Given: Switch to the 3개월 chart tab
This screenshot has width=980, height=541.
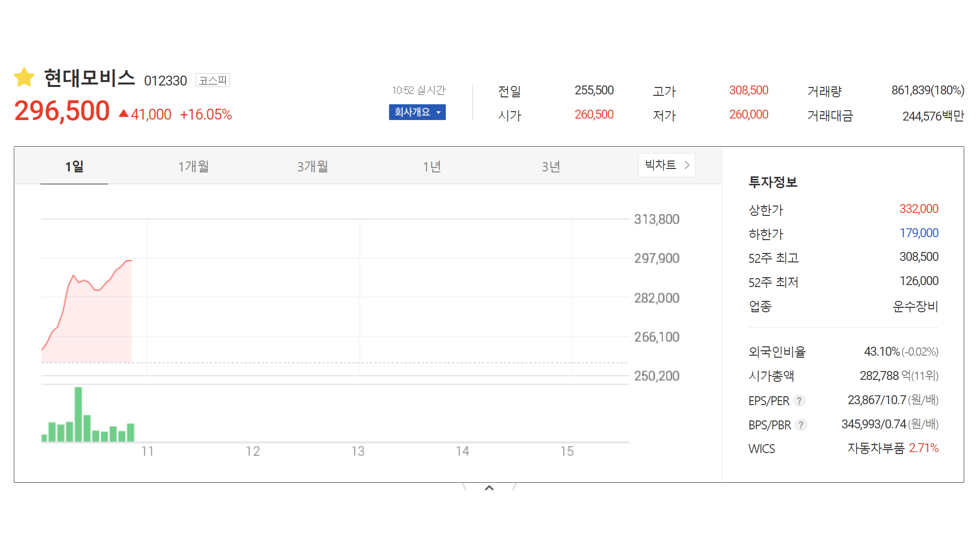Looking at the screenshot, I should [313, 166].
